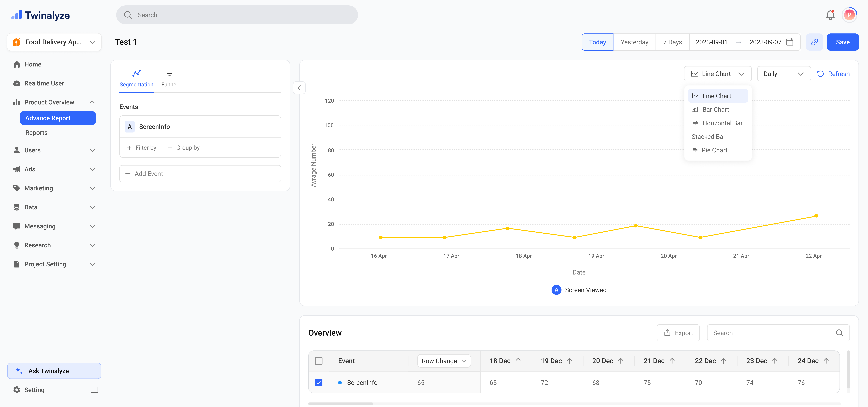
Task: Sort the 20 Dec column arrow
Action: click(x=621, y=361)
